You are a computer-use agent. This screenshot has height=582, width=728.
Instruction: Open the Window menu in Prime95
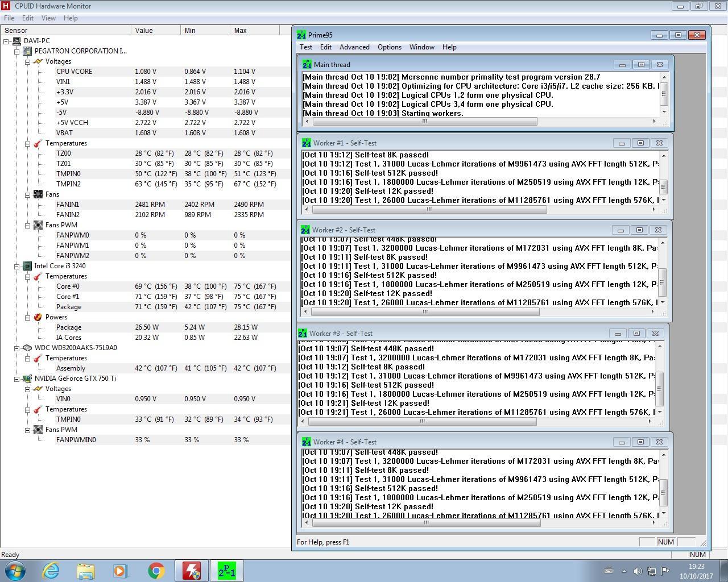[x=422, y=47]
